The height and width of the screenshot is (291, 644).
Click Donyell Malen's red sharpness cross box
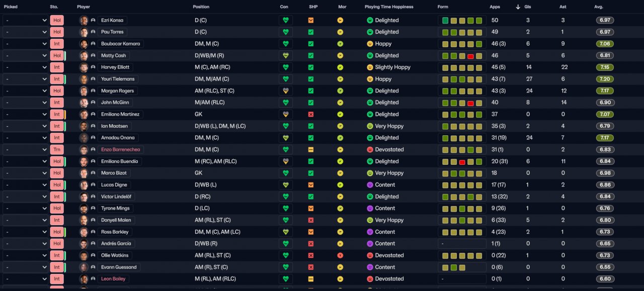(x=311, y=220)
